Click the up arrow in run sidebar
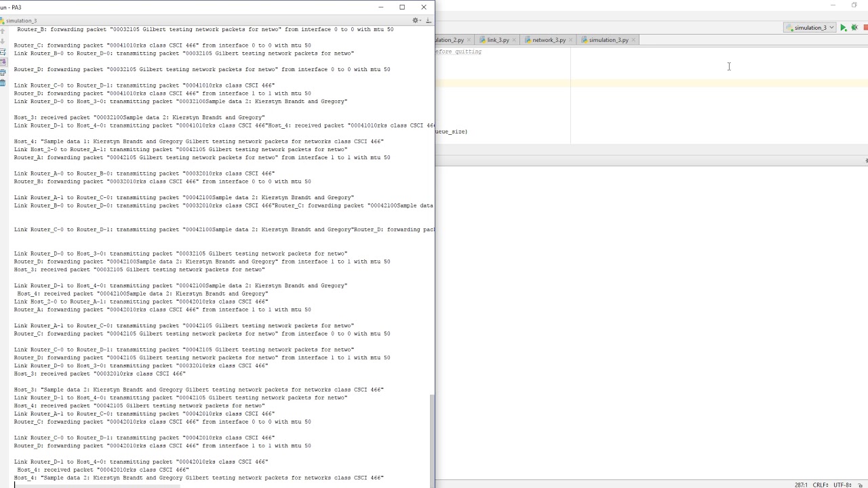This screenshot has height=488, width=868. [3, 31]
